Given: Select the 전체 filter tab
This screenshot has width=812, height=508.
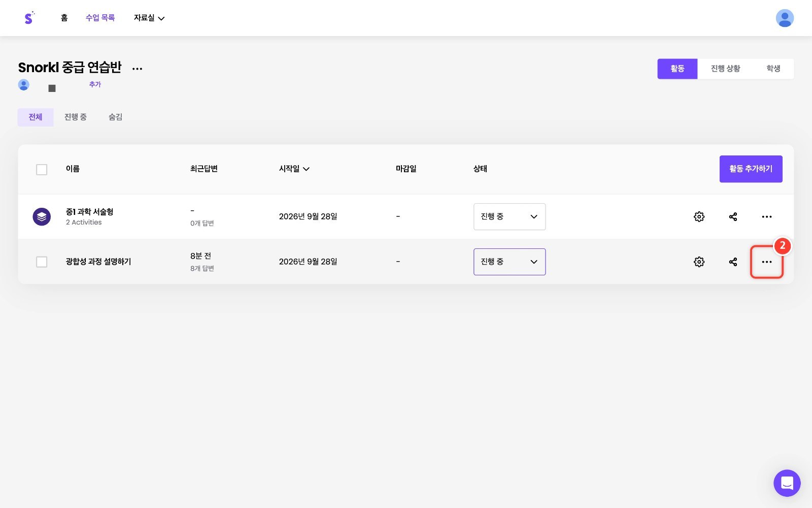Looking at the screenshot, I should click(36, 117).
